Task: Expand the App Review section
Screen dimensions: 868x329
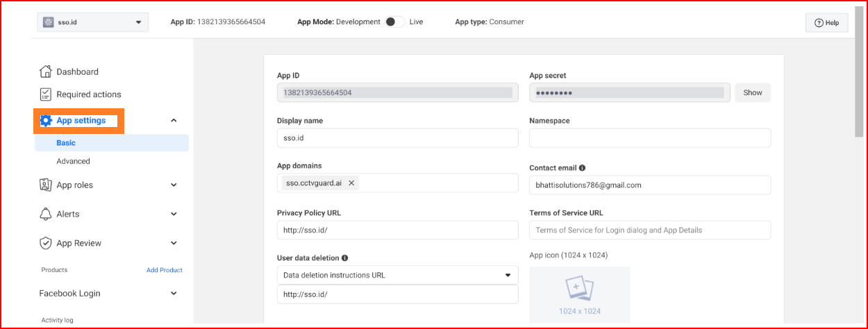Action: point(174,244)
